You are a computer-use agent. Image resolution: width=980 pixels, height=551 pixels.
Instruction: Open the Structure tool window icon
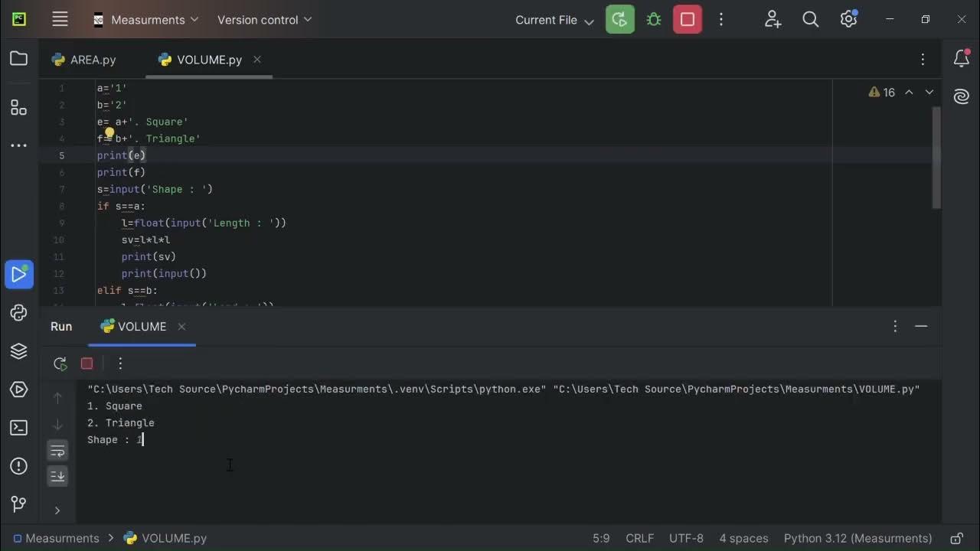(19, 107)
